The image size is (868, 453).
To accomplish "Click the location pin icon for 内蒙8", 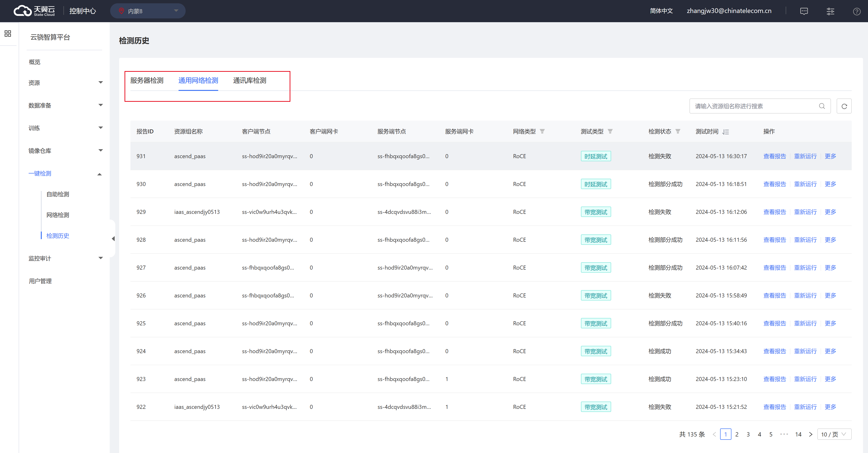I will (121, 11).
